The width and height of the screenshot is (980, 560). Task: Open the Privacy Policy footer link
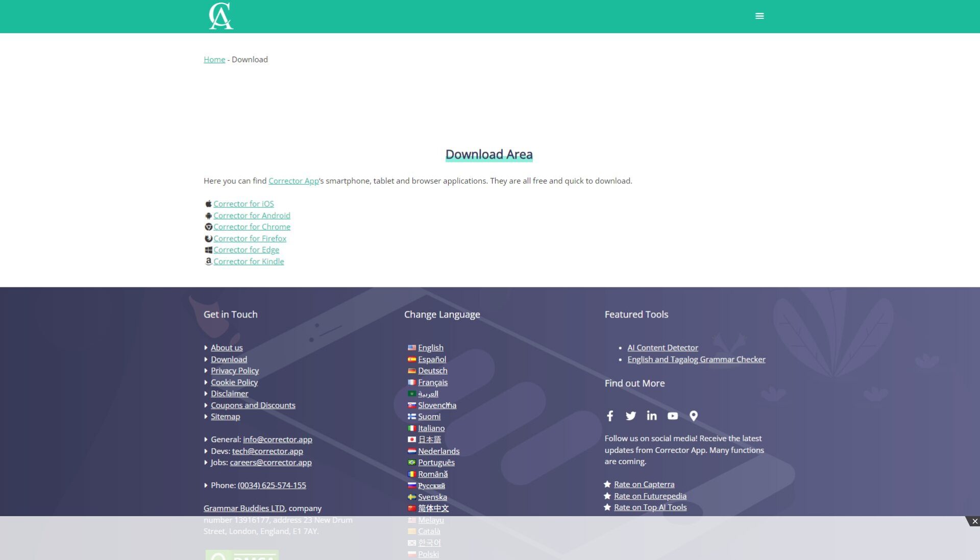point(234,371)
